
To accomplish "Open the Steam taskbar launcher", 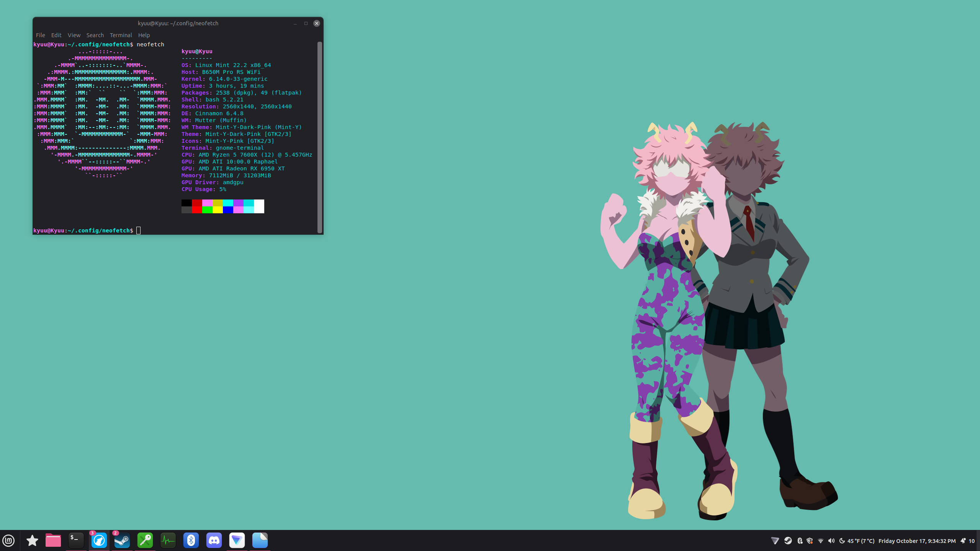I will [x=122, y=540].
